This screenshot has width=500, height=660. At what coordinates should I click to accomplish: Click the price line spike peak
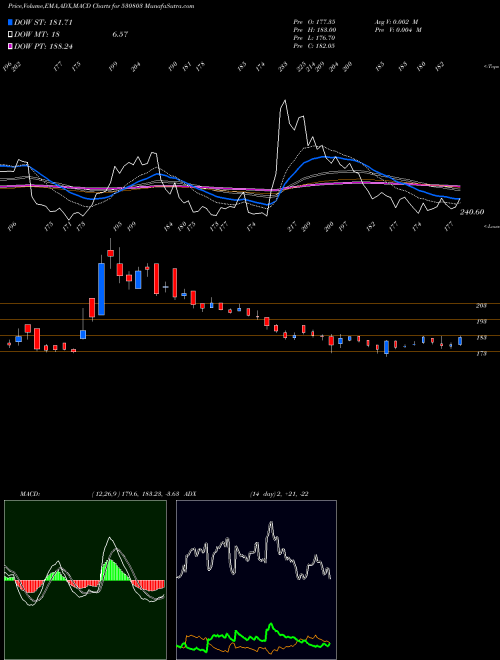[285, 101]
